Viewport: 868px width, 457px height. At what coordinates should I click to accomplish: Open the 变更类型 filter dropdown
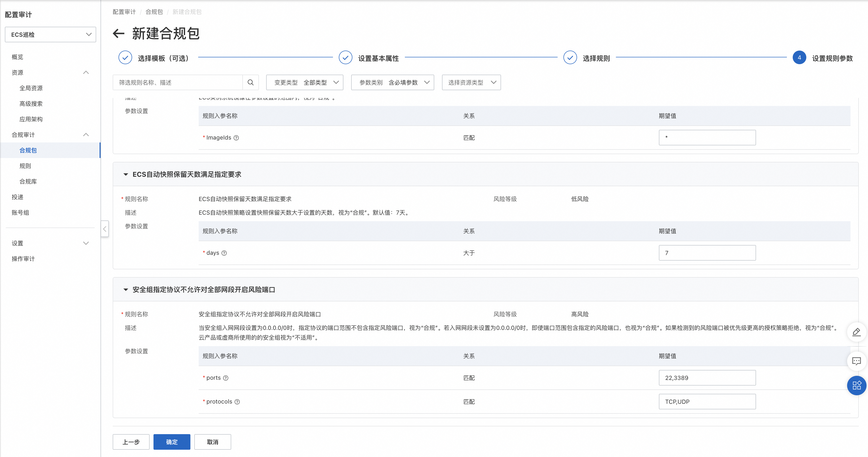(305, 82)
